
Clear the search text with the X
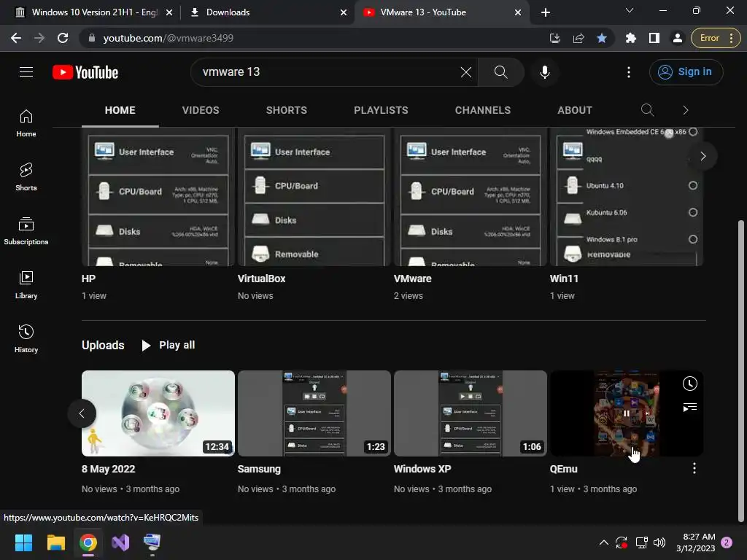click(x=466, y=72)
